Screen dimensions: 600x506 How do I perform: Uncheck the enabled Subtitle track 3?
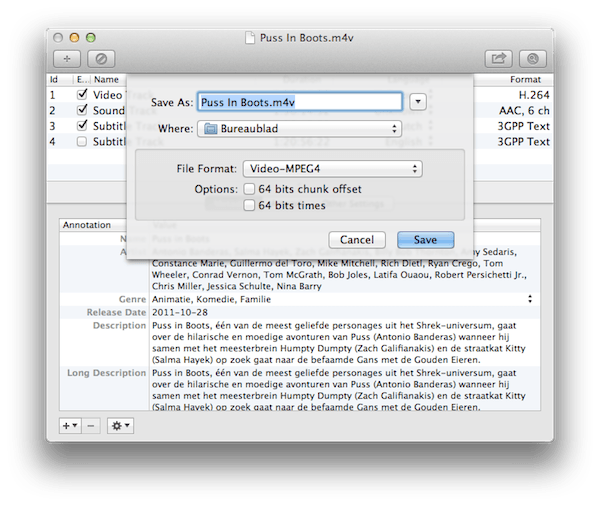[82, 126]
